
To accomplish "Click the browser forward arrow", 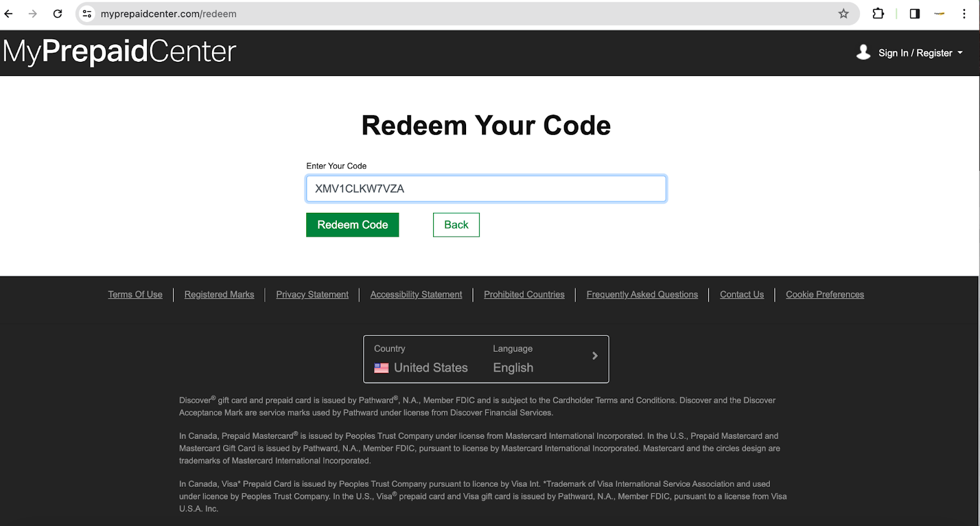I will point(32,13).
